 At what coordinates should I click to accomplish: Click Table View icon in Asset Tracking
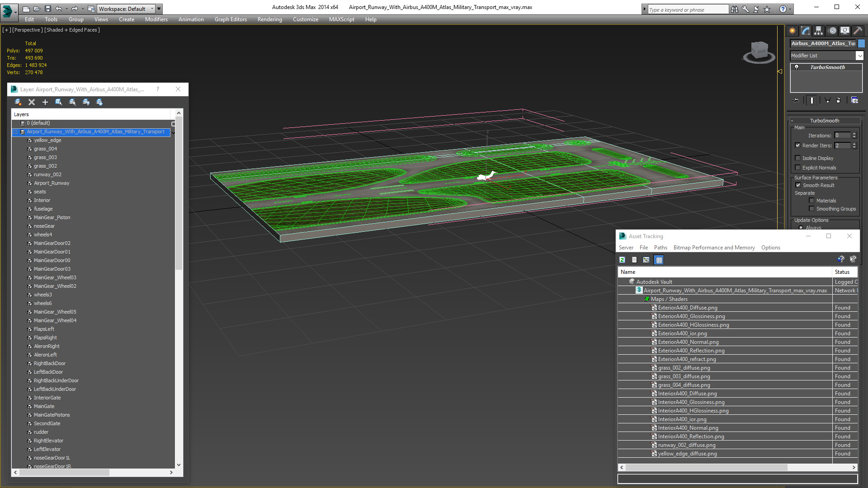(659, 260)
